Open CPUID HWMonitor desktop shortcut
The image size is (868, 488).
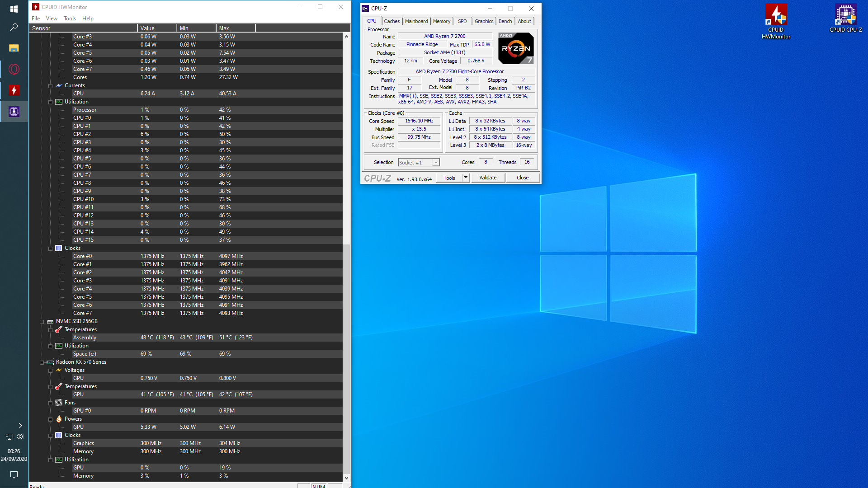[x=776, y=21]
